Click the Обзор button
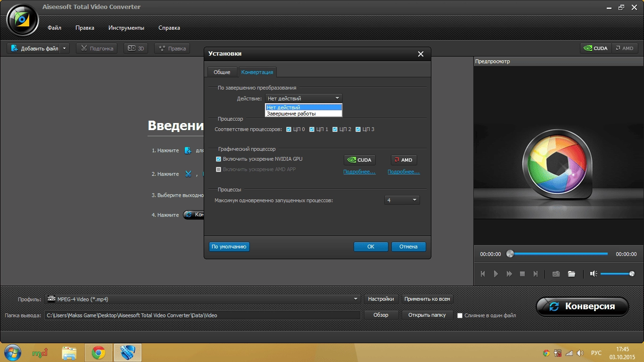The height and width of the screenshot is (362, 644). [x=381, y=315]
